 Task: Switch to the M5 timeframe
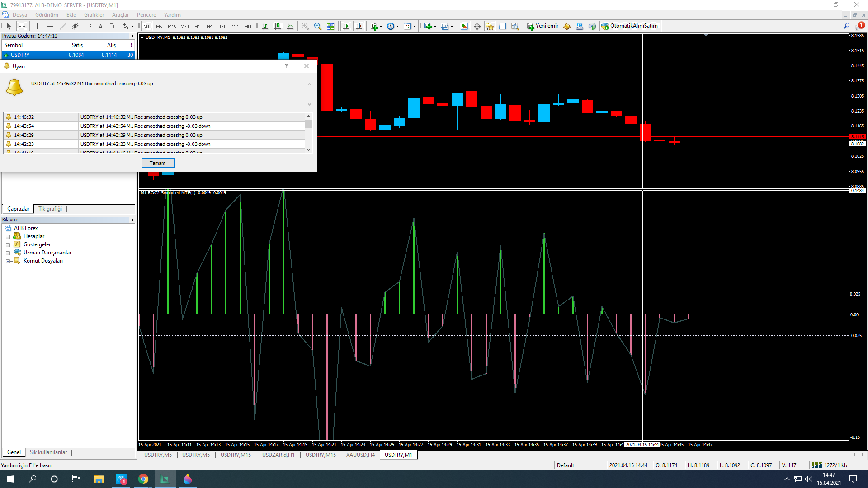coord(159,26)
